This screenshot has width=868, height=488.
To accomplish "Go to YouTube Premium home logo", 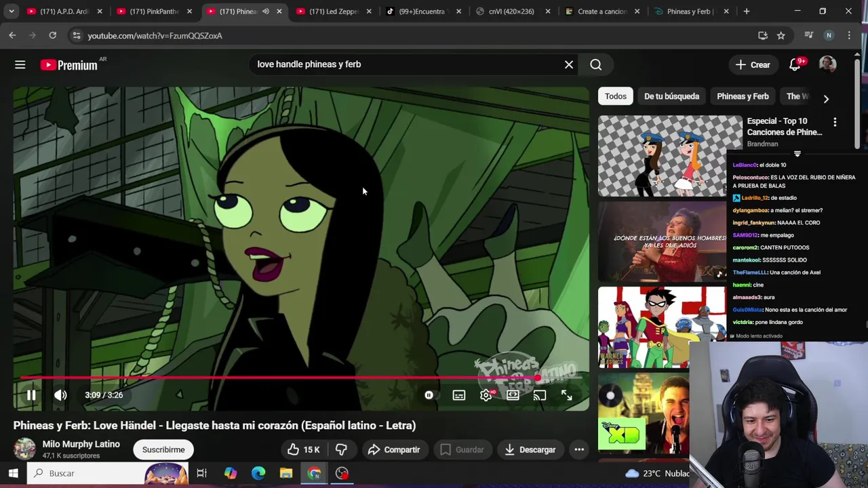I will pos(68,64).
